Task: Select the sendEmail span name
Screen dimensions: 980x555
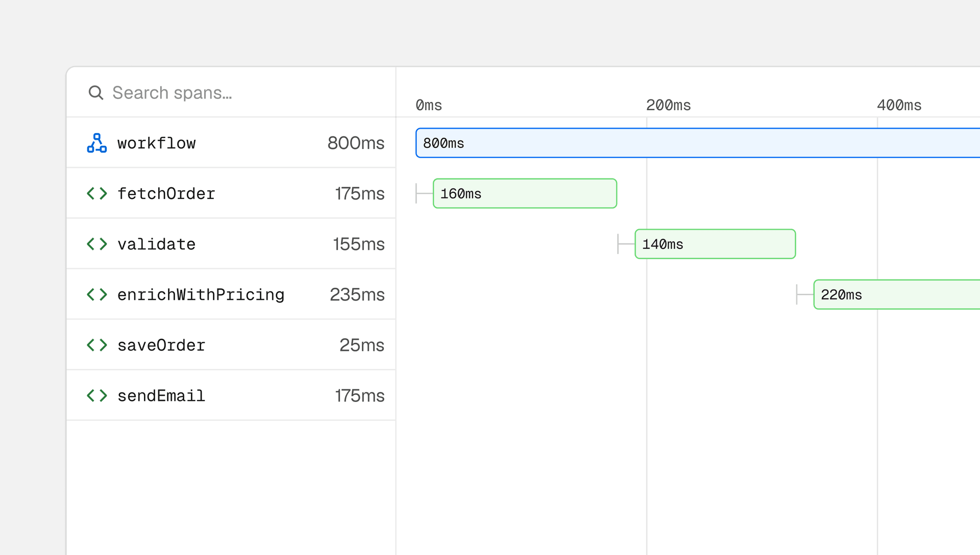Action: click(161, 396)
